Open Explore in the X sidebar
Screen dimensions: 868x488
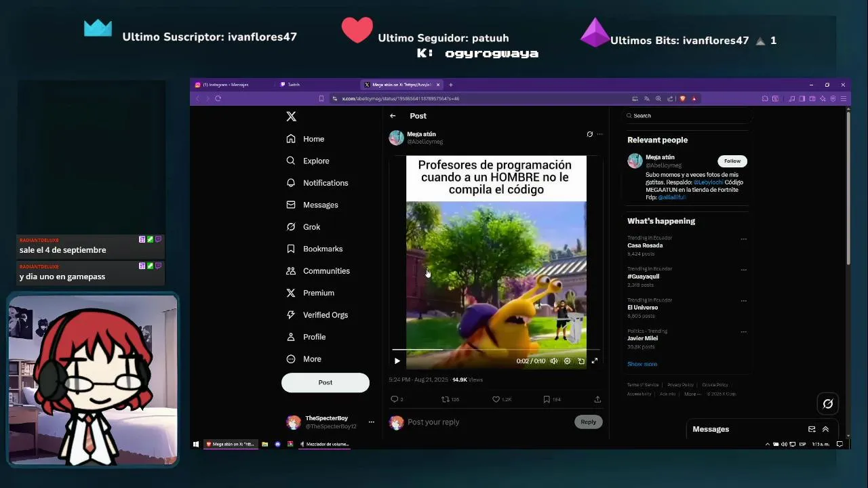(x=308, y=161)
